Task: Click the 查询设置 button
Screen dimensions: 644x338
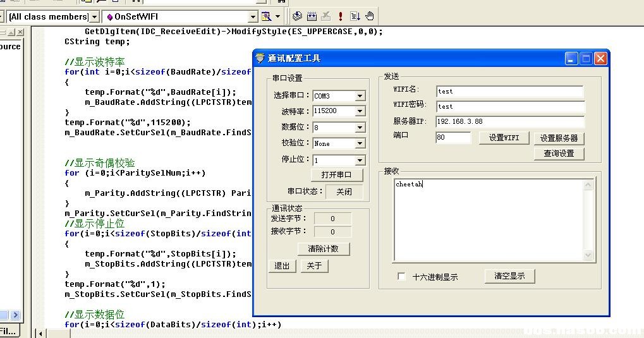Action: [559, 154]
